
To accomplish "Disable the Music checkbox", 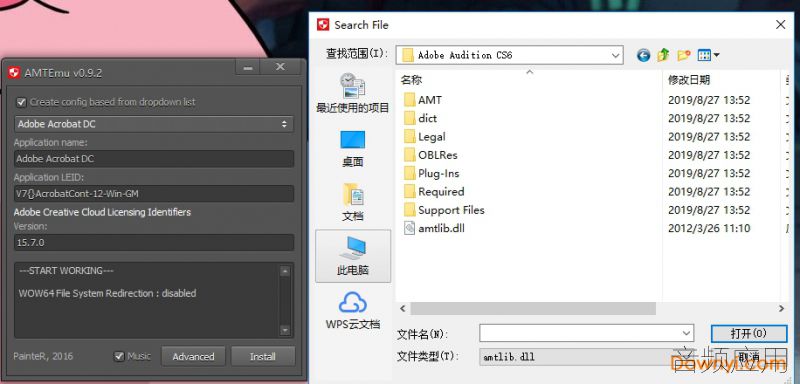I will [119, 356].
